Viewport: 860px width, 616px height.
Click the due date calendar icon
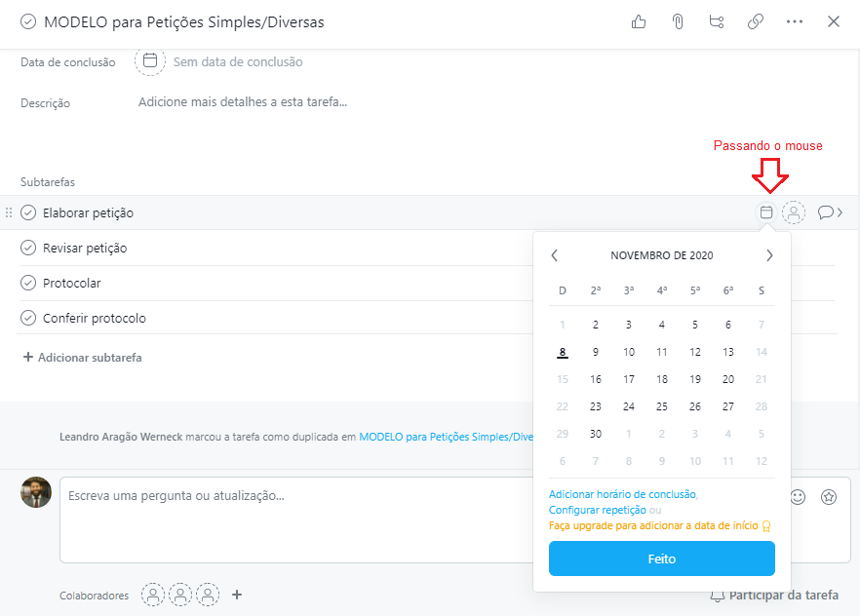point(150,61)
